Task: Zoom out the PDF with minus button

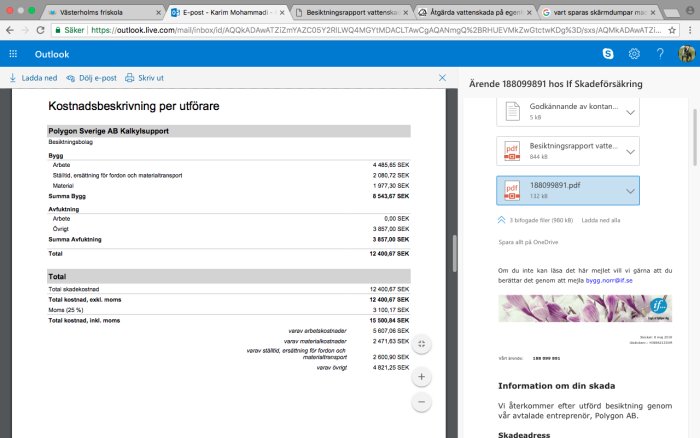Action: pos(421,402)
